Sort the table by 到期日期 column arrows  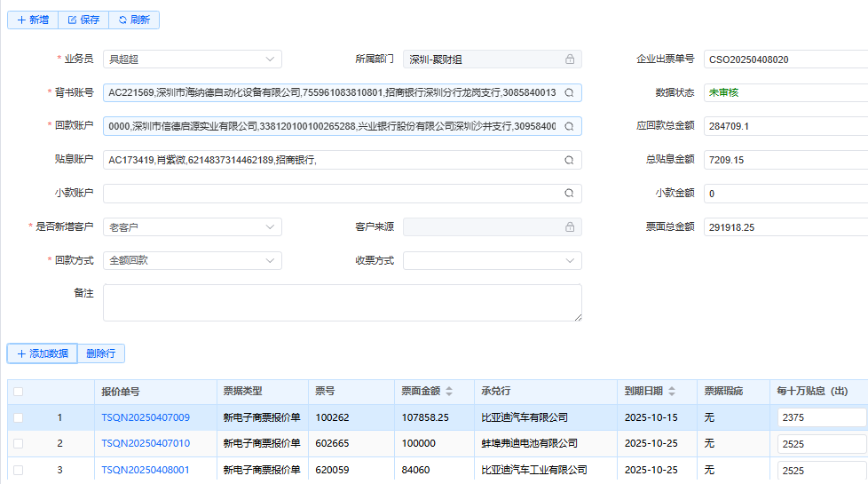pos(672,392)
